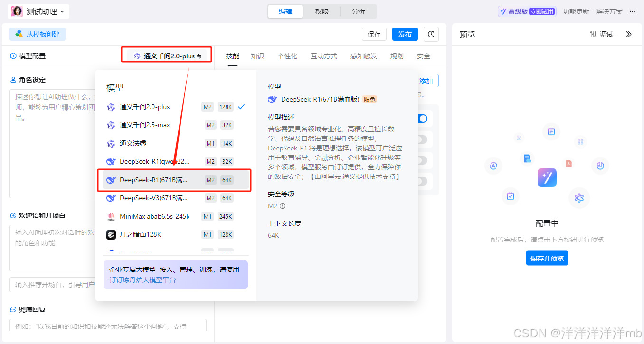This screenshot has width=644, height=344.
Task: Click the info icon beside M2 安全等级
Action: click(283, 206)
